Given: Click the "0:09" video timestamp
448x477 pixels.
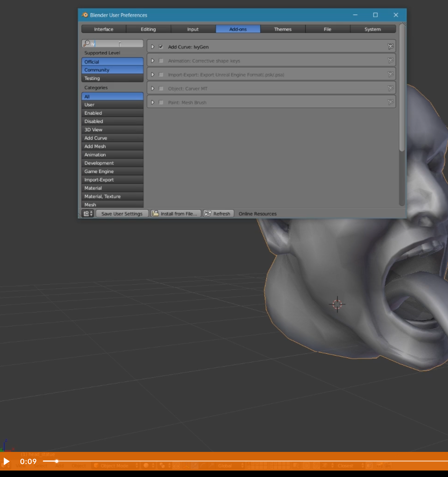Looking at the screenshot, I should (x=28, y=462).
